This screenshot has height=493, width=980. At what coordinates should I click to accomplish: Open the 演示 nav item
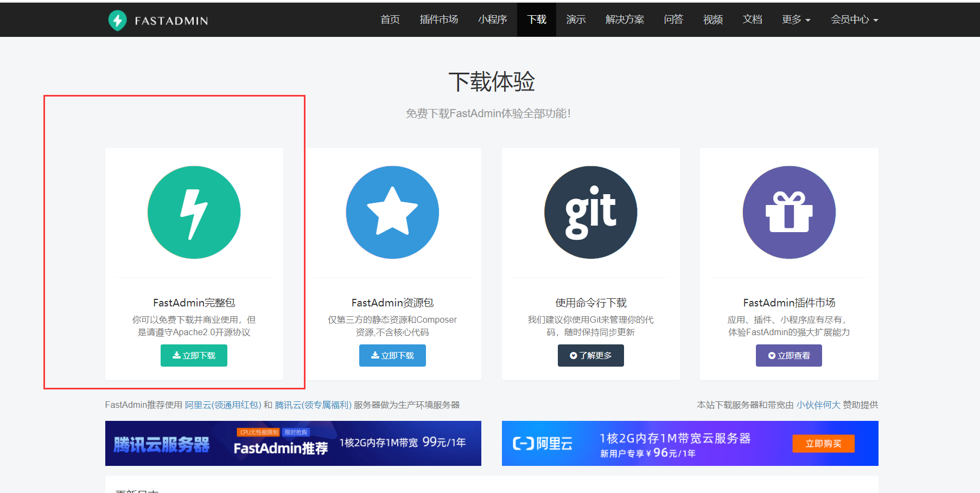[x=576, y=20]
